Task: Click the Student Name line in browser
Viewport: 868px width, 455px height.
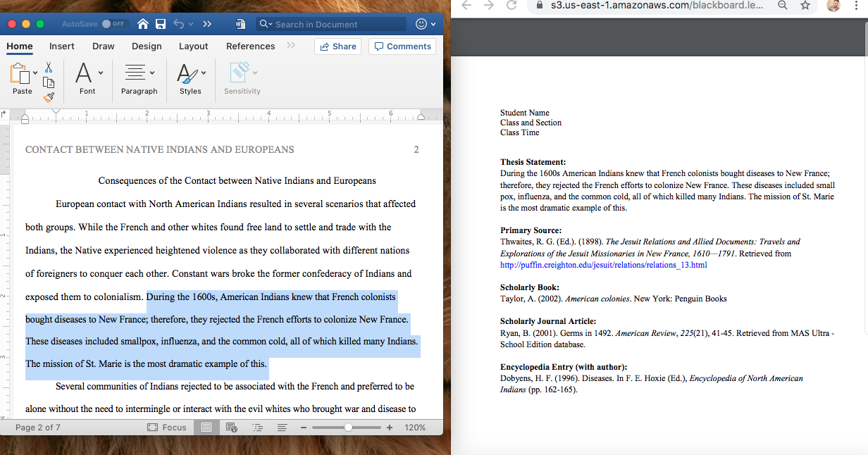Action: (525, 113)
